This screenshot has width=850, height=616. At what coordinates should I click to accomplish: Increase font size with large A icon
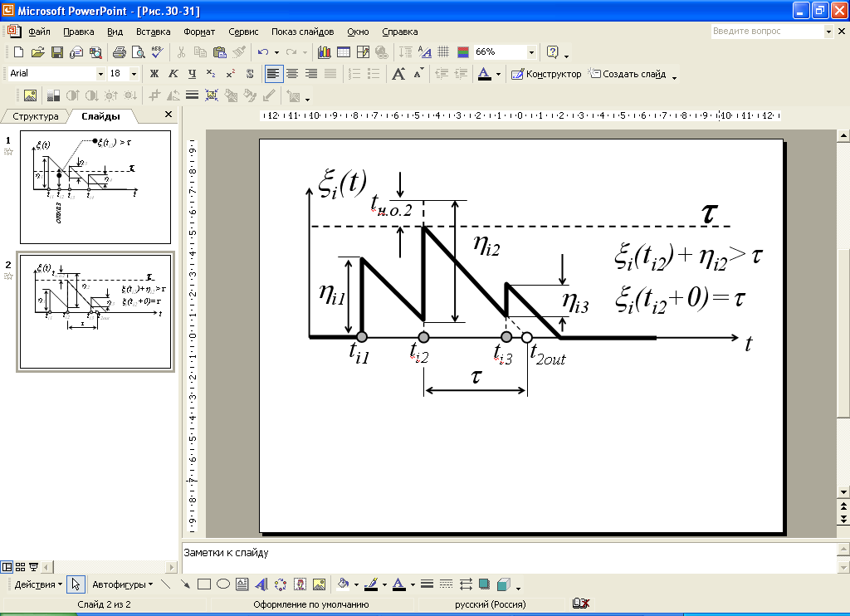coord(398,74)
